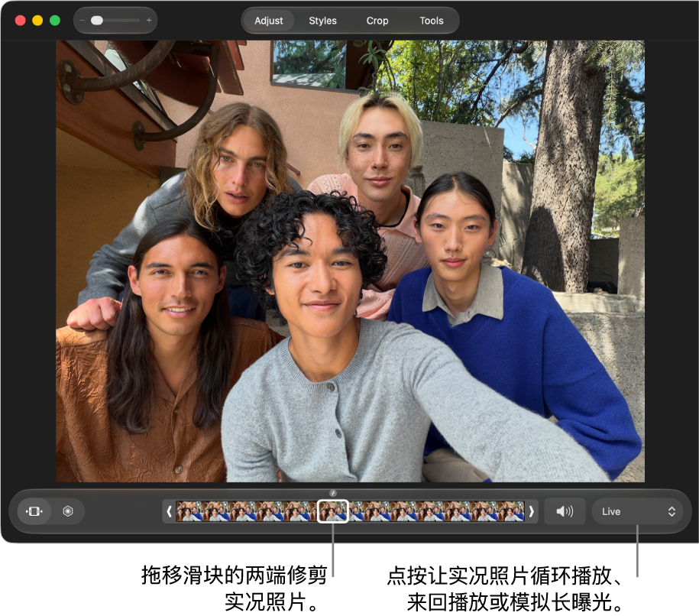699x616 pixels.
Task: Click the left trim handle of filmstrip
Action: click(x=169, y=511)
